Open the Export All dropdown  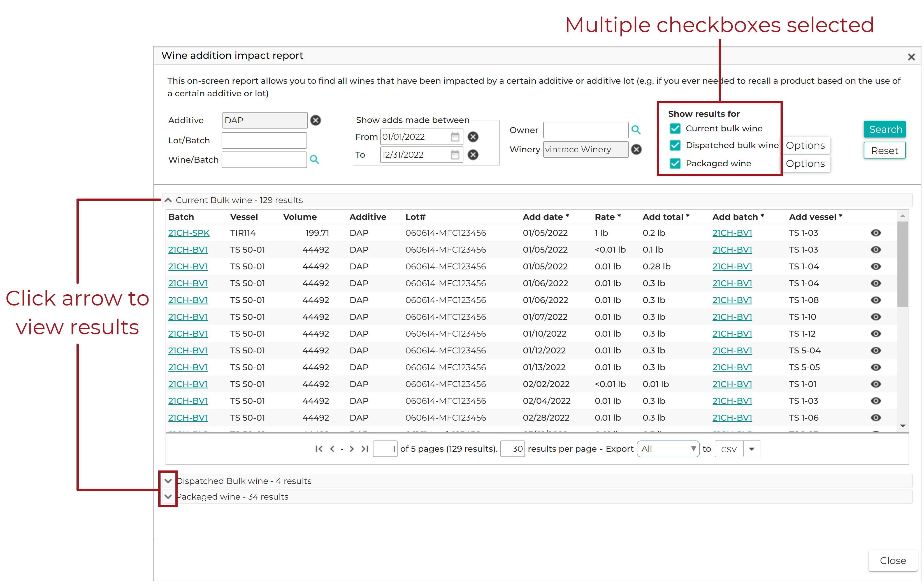[668, 449]
